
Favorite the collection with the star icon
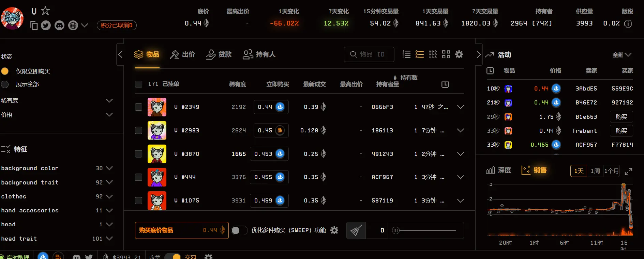pos(45,11)
